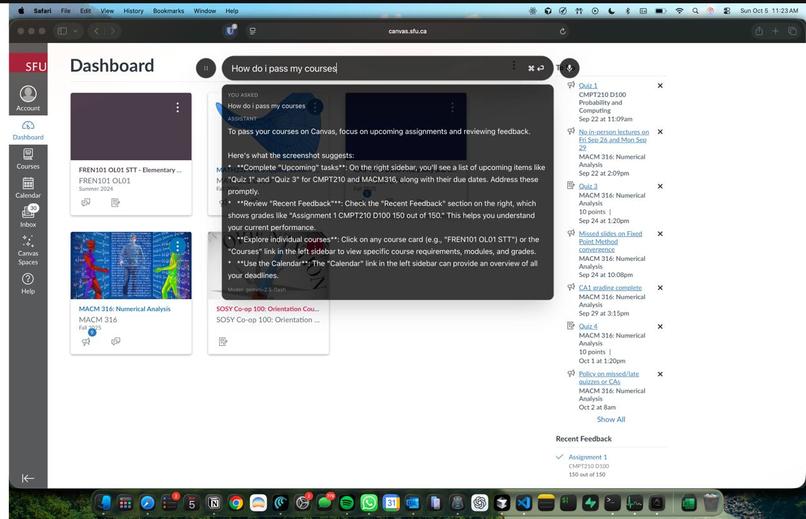Click the pause button beside the question bar
Image resolution: width=806 pixels, height=519 pixels.
(x=206, y=68)
